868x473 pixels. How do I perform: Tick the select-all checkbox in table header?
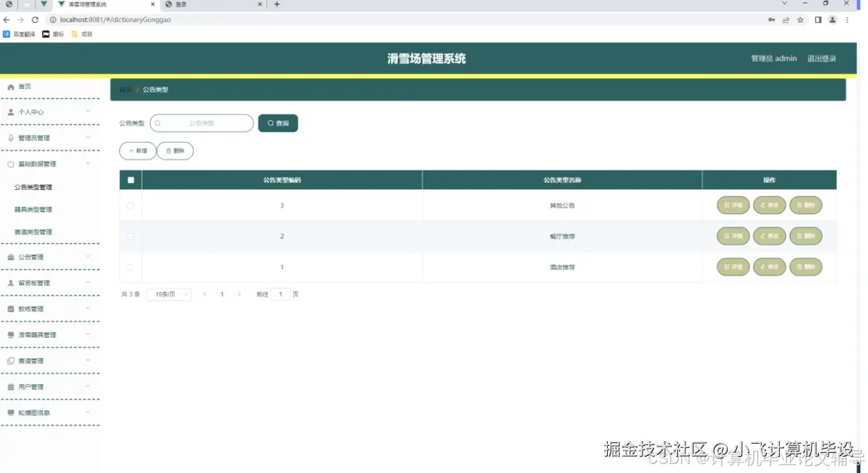pos(130,180)
